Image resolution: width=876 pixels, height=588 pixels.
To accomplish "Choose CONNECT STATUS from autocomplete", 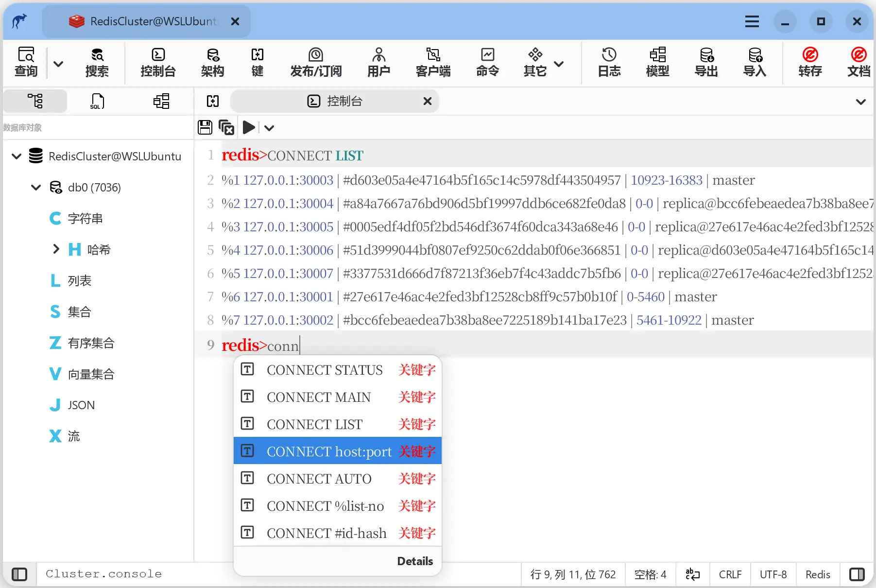I will (338, 370).
